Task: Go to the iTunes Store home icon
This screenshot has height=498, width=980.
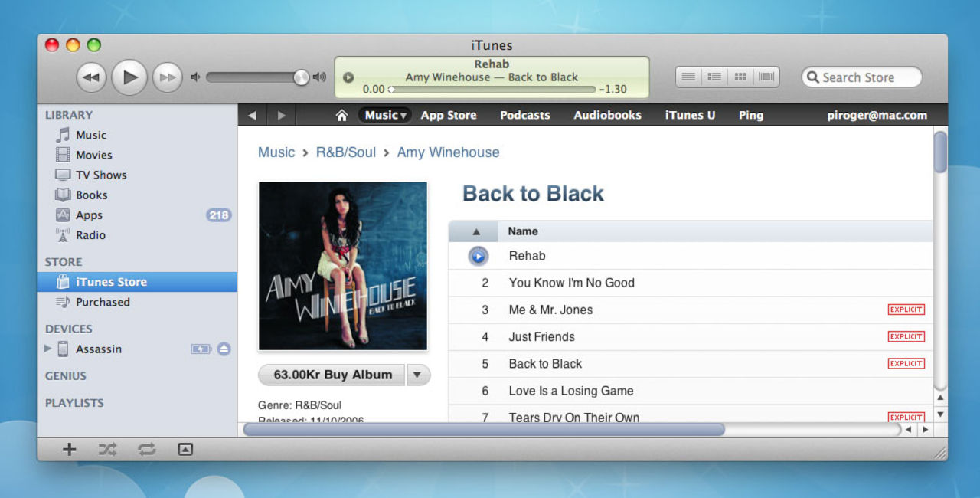Action: (341, 116)
